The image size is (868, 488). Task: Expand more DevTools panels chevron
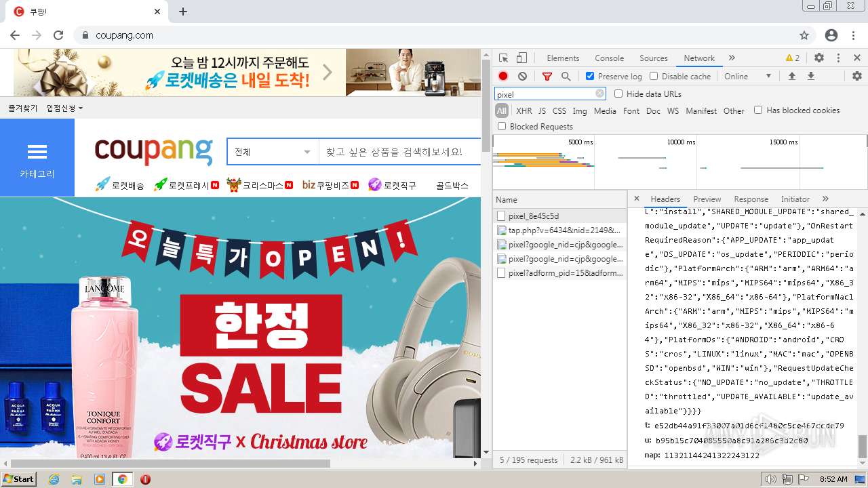point(732,58)
